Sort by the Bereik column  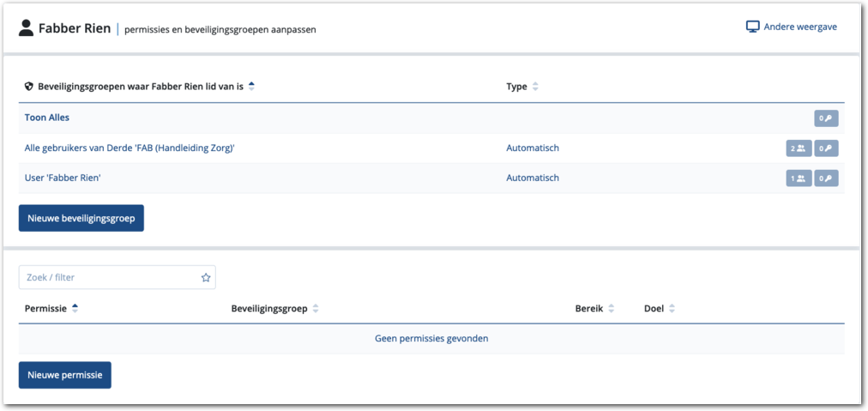[612, 309]
